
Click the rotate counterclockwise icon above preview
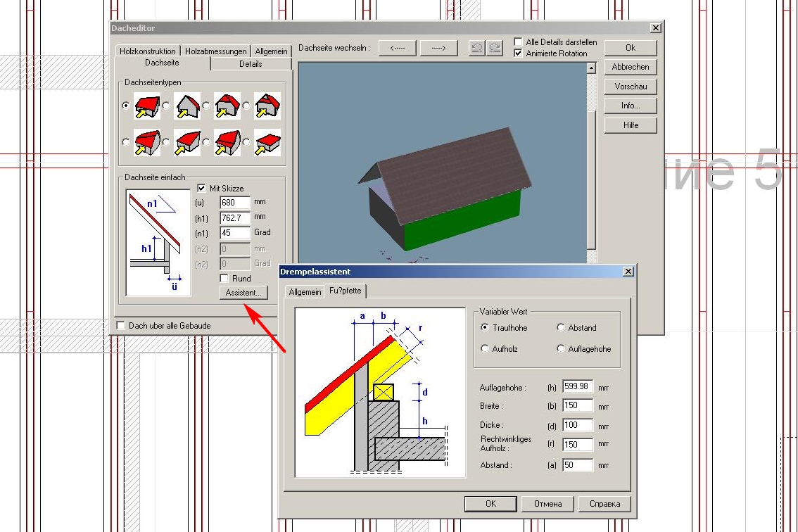(x=477, y=49)
